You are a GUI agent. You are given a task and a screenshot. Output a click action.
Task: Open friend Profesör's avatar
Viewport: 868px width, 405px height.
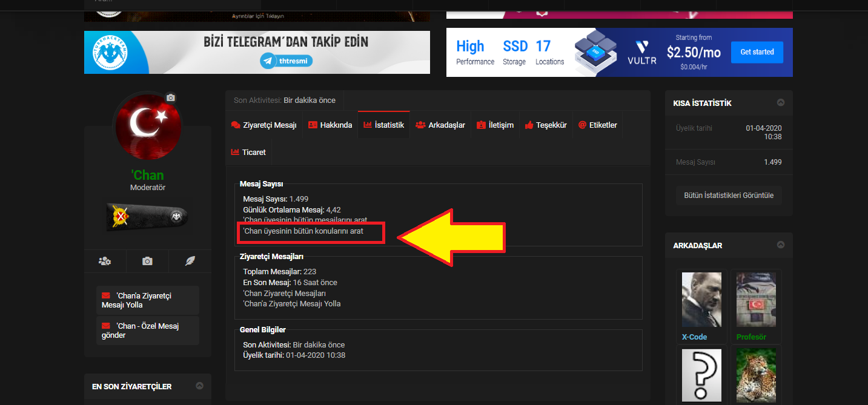coord(756,300)
